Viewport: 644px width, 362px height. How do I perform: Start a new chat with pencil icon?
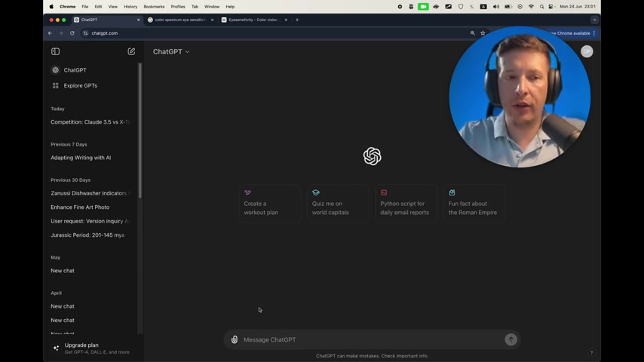(131, 51)
